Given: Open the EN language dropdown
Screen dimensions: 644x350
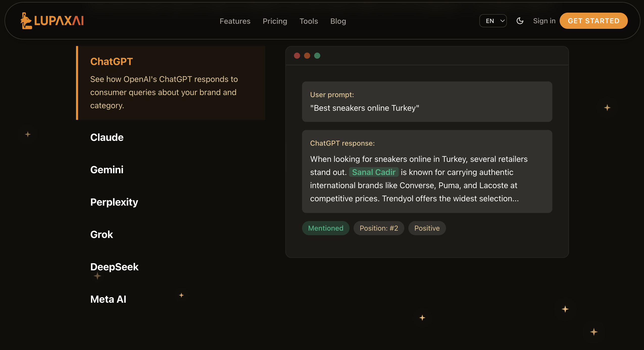Looking at the screenshot, I should pyautogui.click(x=493, y=21).
